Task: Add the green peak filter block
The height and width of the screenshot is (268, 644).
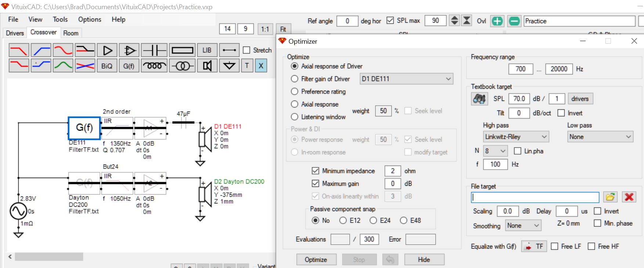Action: [x=63, y=66]
